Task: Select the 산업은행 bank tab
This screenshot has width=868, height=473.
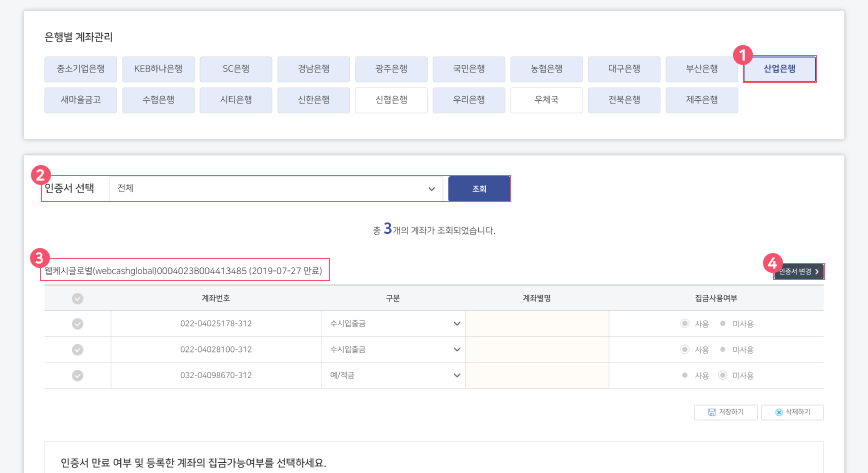Action: 780,69
